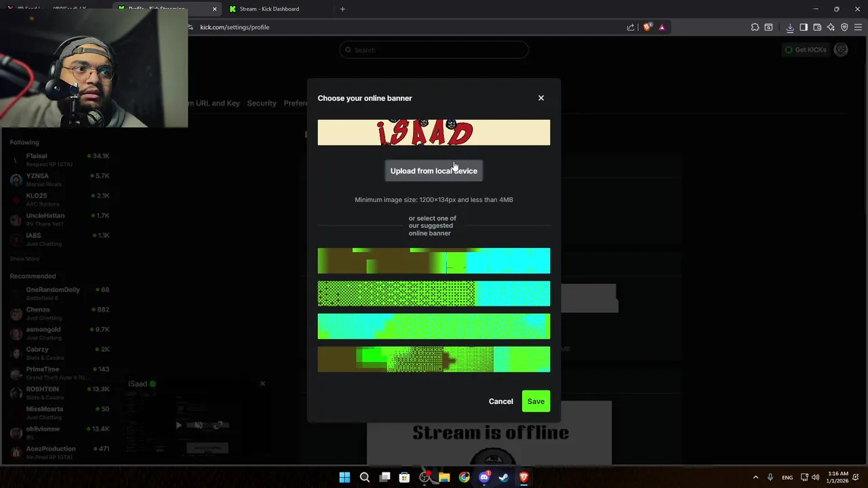Open Steam from the taskbar
868x488 pixels.
click(504, 478)
